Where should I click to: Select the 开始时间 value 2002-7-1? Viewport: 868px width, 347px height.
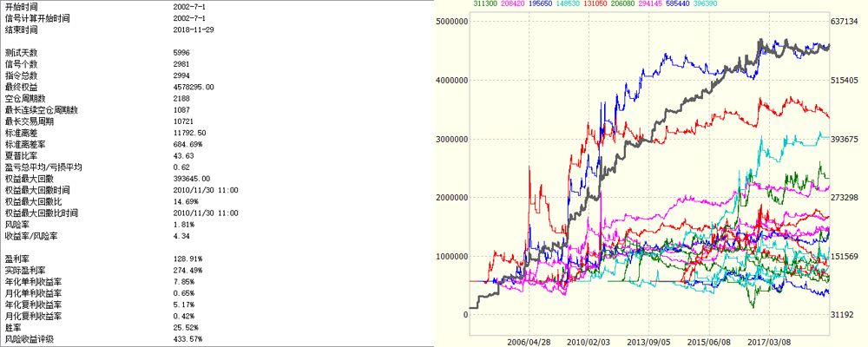click(x=190, y=8)
